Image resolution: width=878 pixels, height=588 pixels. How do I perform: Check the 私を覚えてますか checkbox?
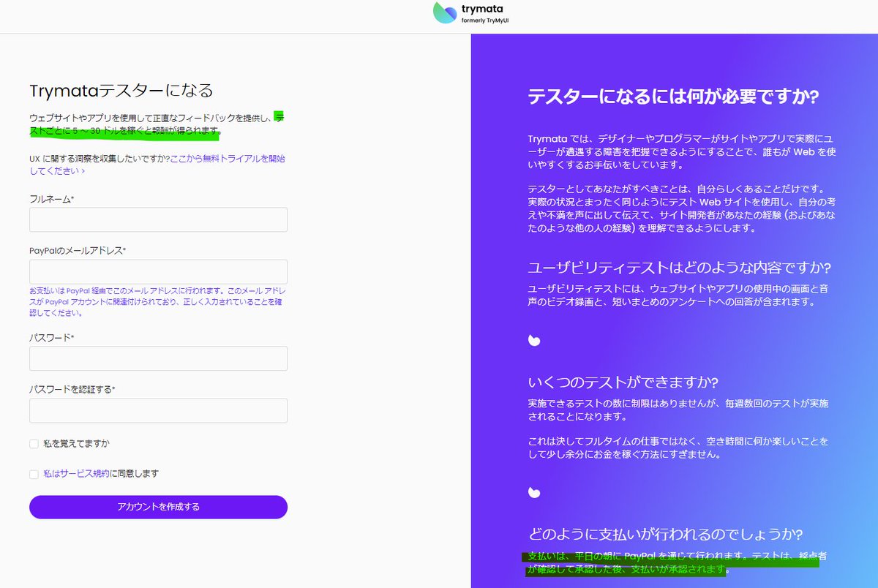click(x=34, y=444)
